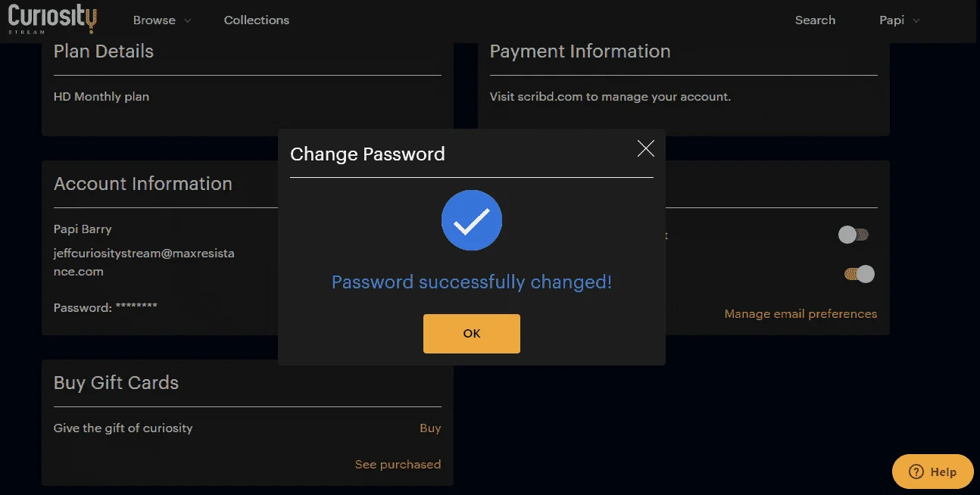Open Manage email preferences link
This screenshot has height=495, width=980.
coord(801,313)
